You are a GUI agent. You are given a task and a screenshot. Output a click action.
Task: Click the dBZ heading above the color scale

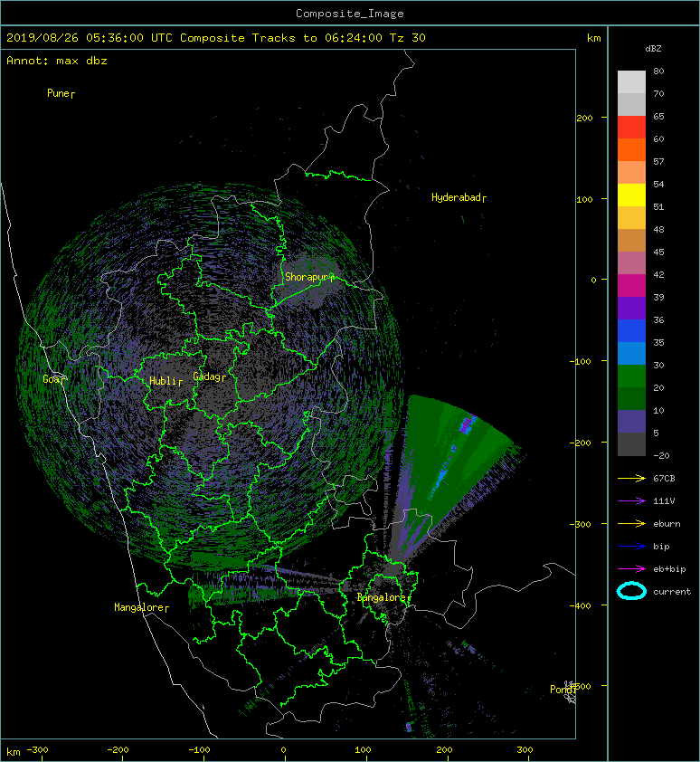pyautogui.click(x=653, y=49)
